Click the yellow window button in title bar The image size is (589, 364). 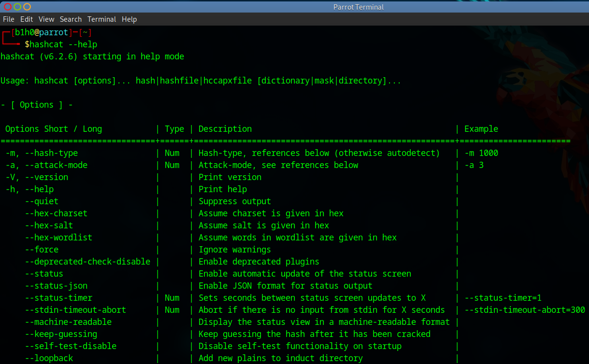[27, 7]
